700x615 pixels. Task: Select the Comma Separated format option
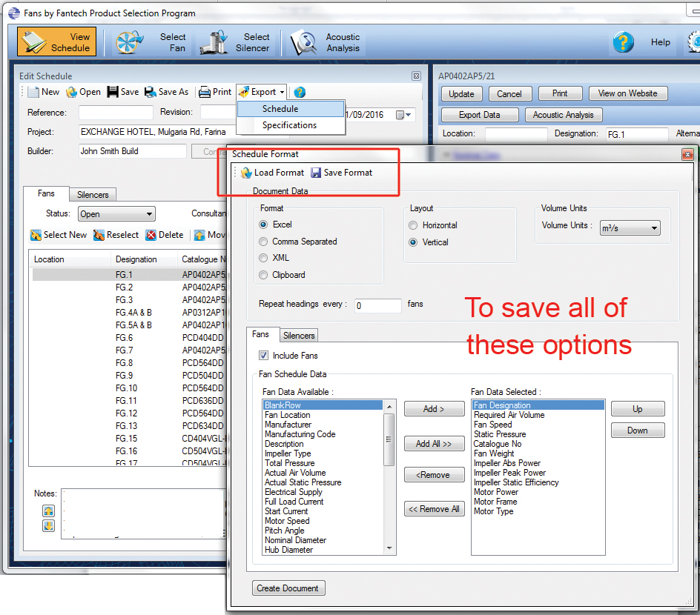(263, 241)
